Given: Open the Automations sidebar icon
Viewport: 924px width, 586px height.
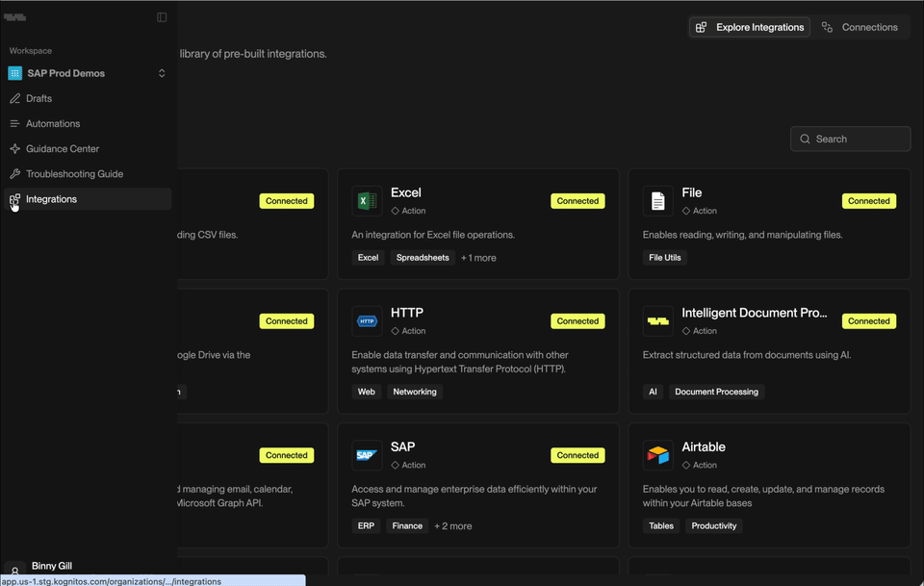Looking at the screenshot, I should point(13,123).
